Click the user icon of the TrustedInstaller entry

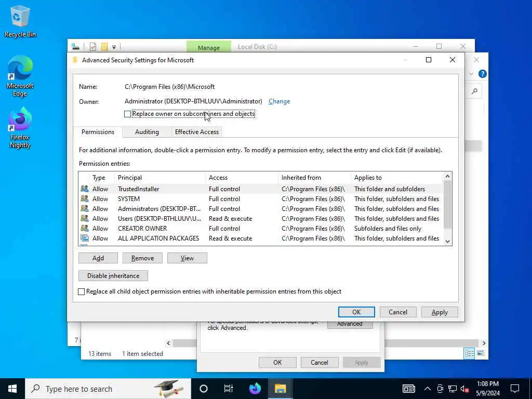tap(85, 189)
